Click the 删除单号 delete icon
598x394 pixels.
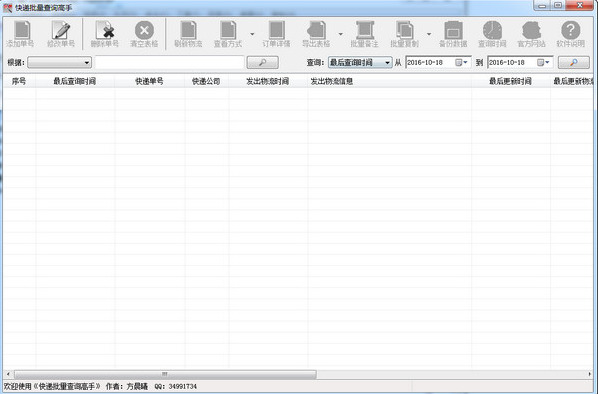pos(105,30)
